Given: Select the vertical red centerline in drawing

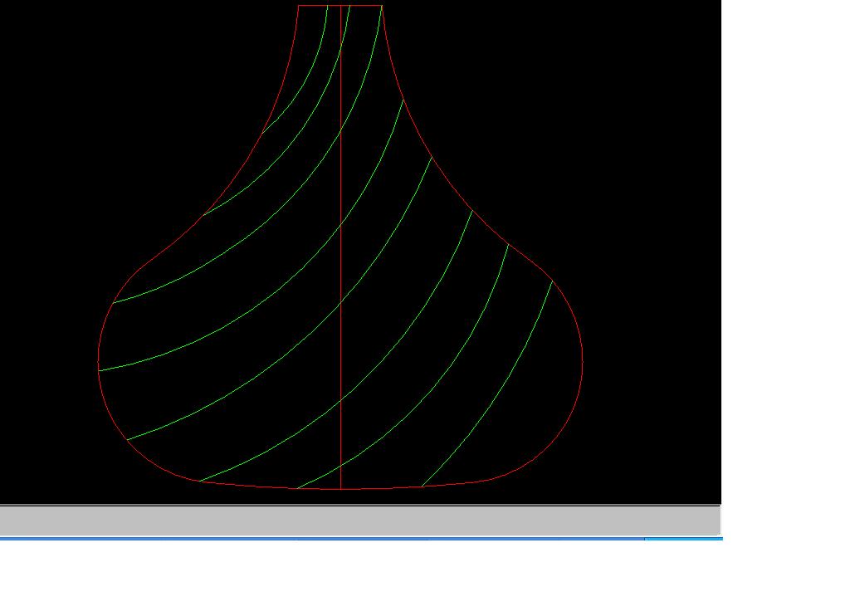Looking at the screenshot, I should pyautogui.click(x=340, y=247).
